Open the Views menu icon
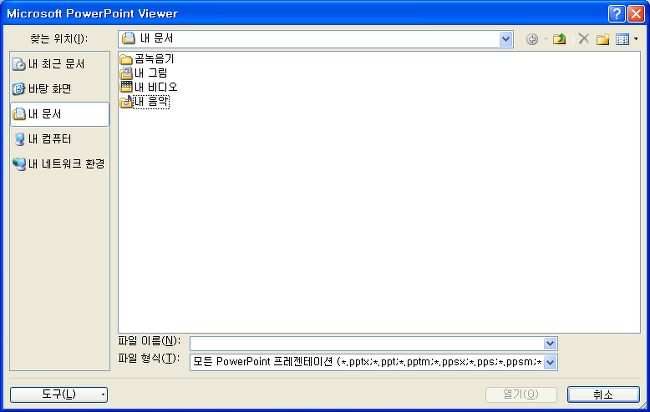 pos(622,39)
